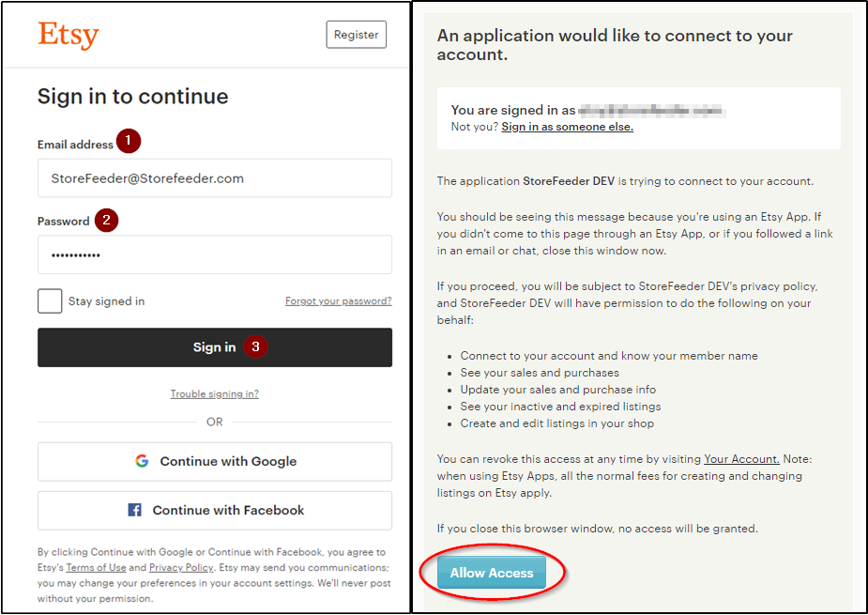Open Etsy's Terms of Use link
Screen dimensions: 868x615
96,566
